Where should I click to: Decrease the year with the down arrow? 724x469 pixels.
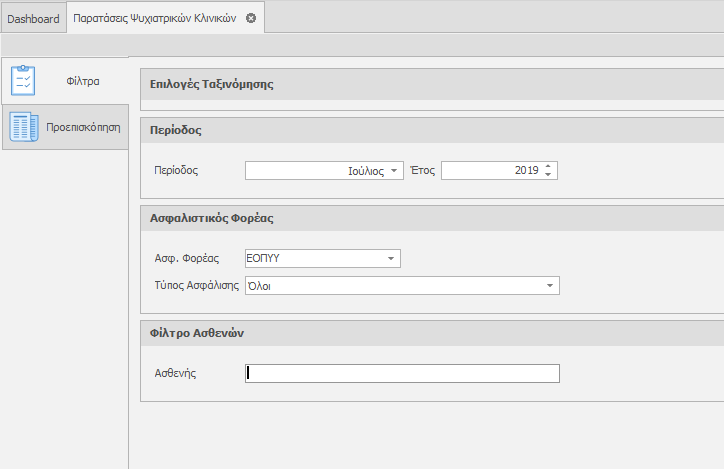(x=549, y=175)
